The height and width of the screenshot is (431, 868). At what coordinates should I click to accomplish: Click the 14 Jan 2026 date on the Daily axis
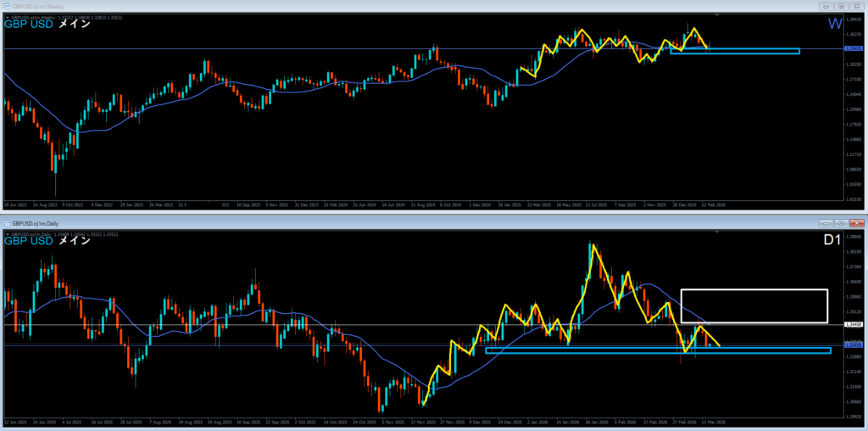pyautogui.click(x=569, y=422)
